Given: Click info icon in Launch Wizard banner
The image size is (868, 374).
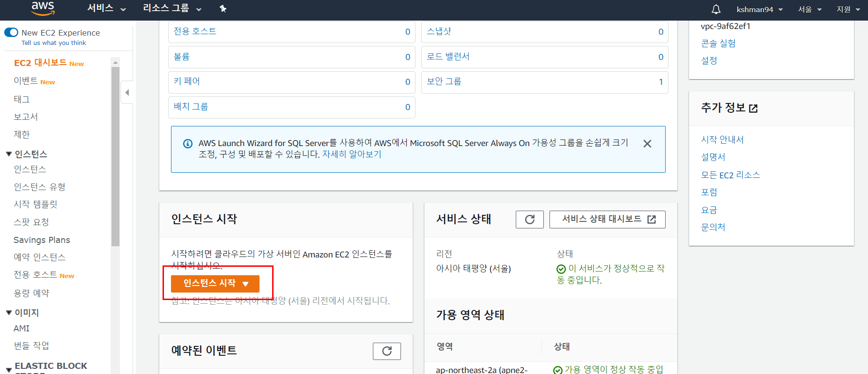Looking at the screenshot, I should pos(187,144).
